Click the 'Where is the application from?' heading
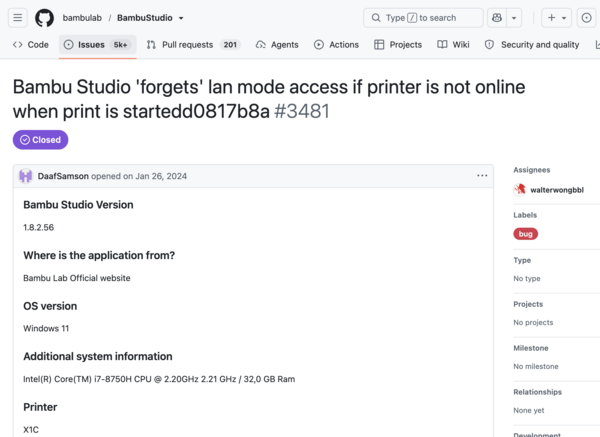 pyautogui.click(x=99, y=255)
